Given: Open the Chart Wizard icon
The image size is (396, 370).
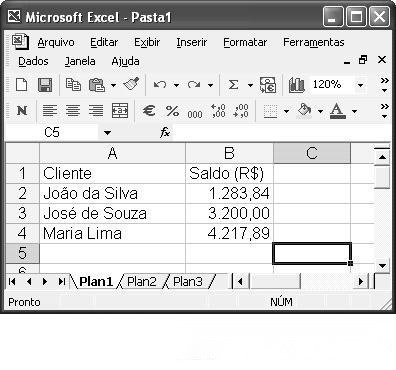Looking at the screenshot, I should (x=296, y=85).
